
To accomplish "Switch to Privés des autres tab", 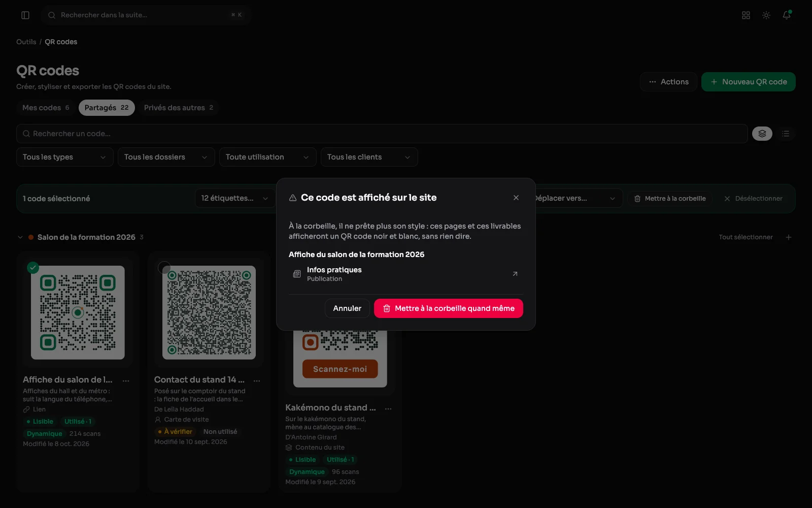I will pyautogui.click(x=179, y=108).
